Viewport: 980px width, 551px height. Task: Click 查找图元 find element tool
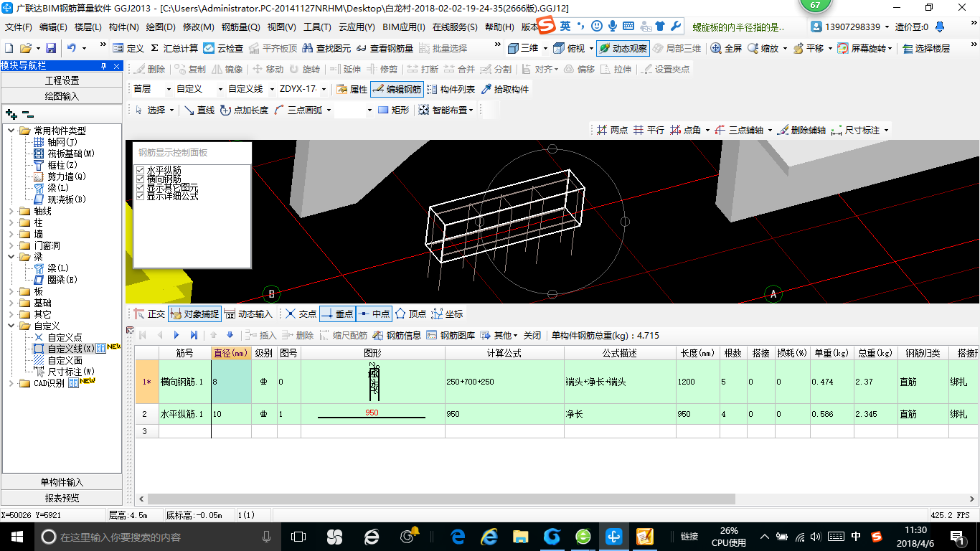click(x=327, y=48)
